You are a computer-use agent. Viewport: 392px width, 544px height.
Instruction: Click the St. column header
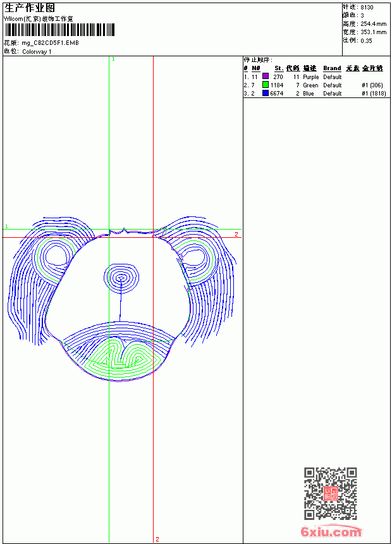279,68
